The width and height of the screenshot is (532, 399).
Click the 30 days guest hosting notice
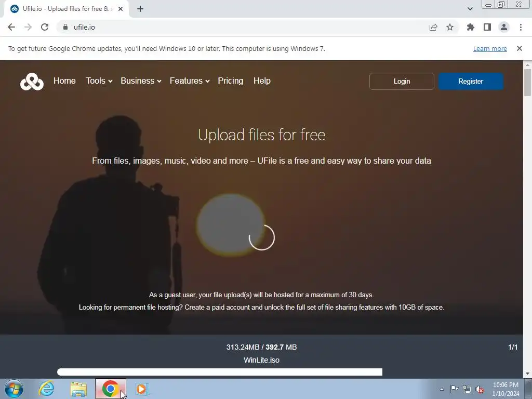coord(262,295)
